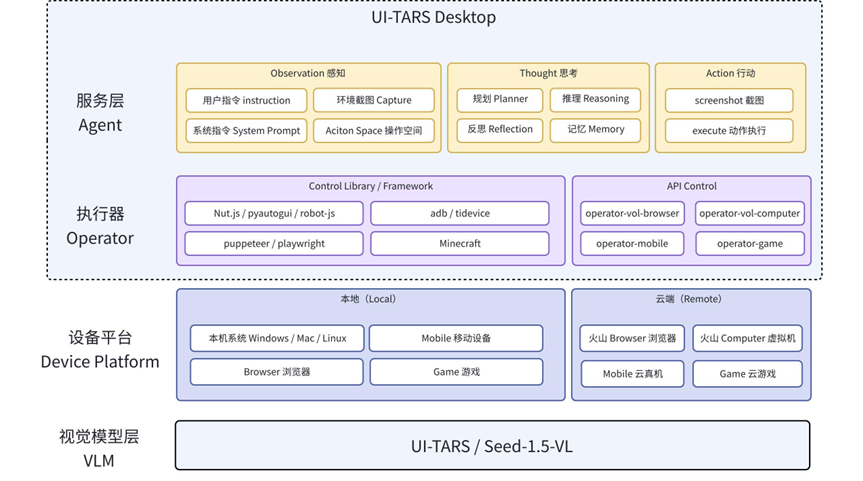
Task: Select the Nut.js / pyautogui / robot-js box
Action: coord(274,213)
